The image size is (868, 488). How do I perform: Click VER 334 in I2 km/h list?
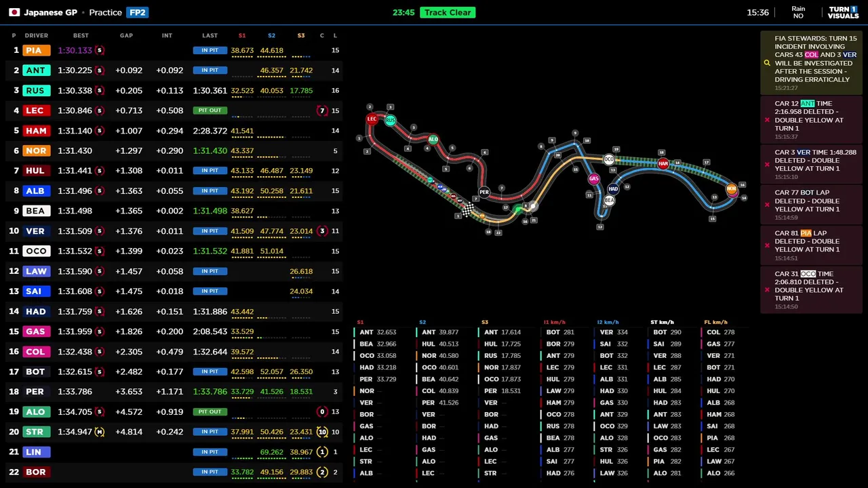613,332
